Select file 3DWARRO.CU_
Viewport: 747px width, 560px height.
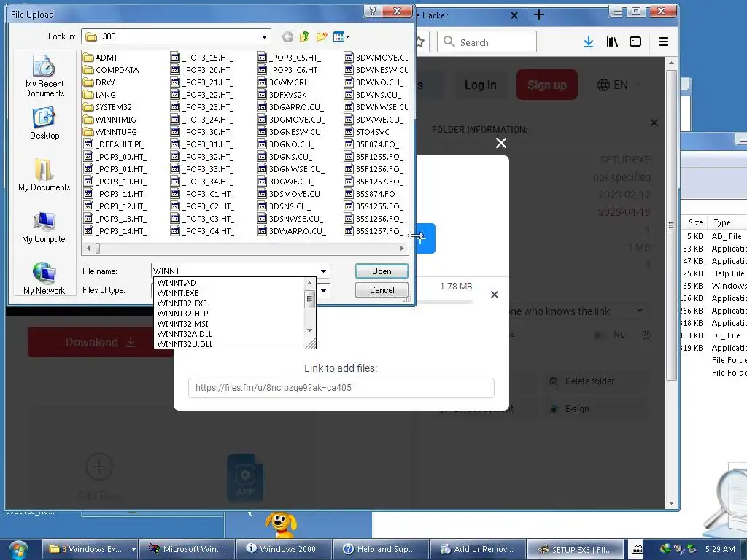click(292, 231)
